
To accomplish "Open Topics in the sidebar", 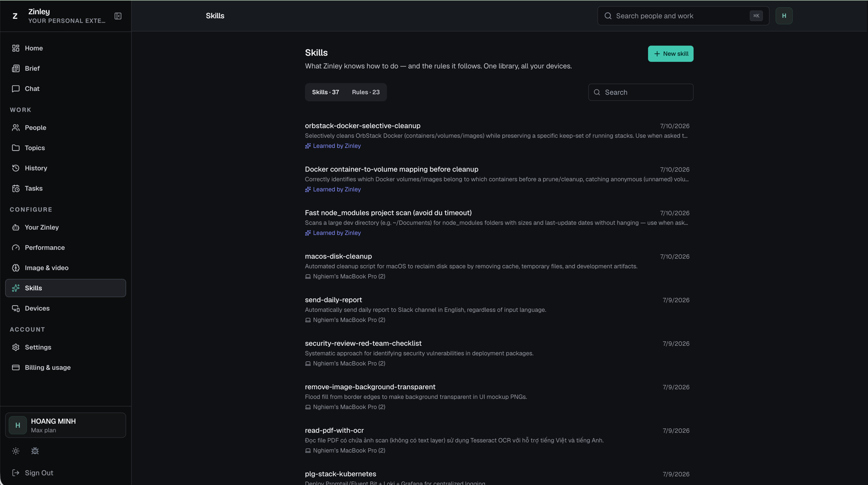I will (66, 148).
